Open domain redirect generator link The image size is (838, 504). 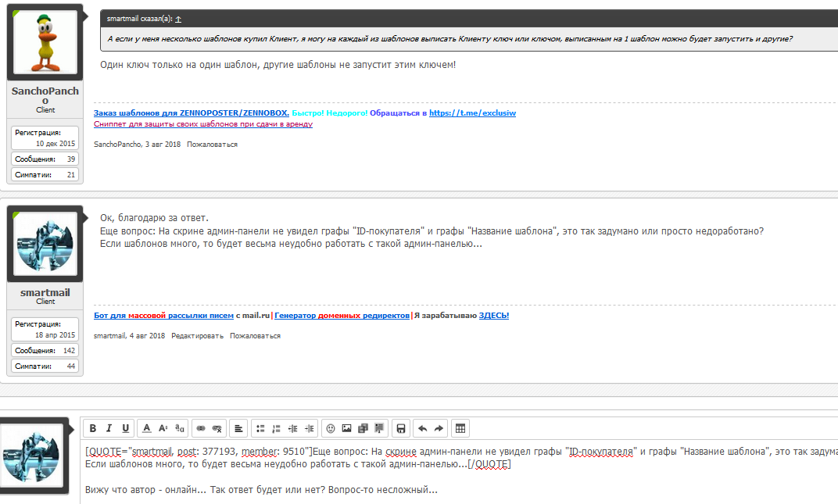342,316
